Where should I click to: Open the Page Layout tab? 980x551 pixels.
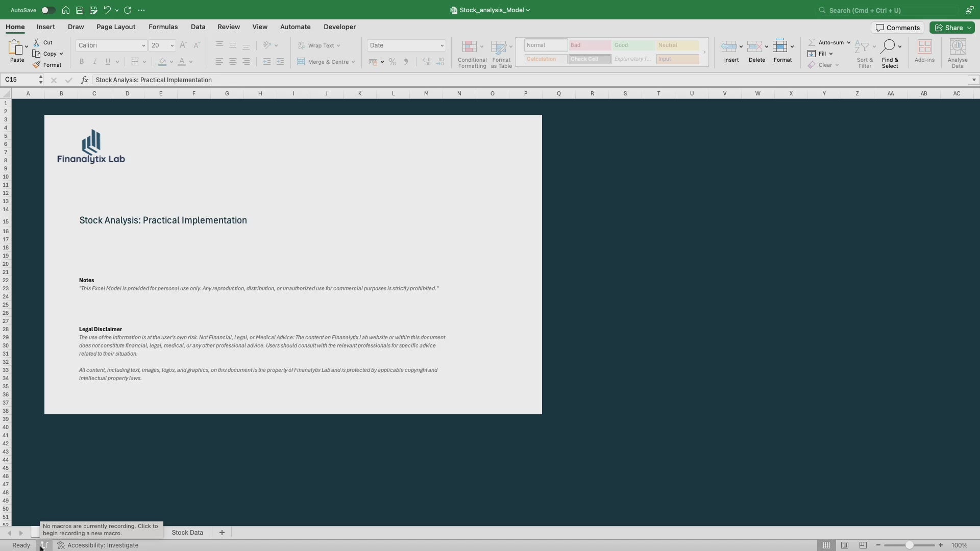[x=116, y=27]
